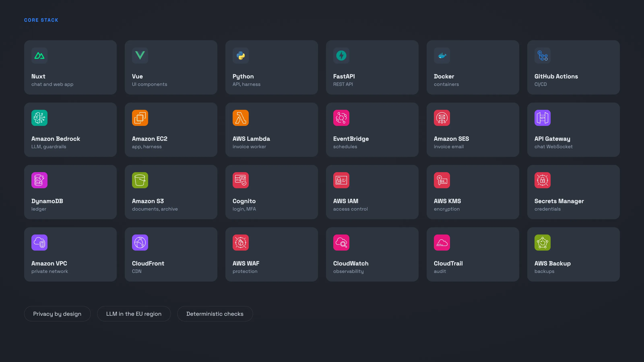Select the AWS KMS key icon
644x362 pixels.
point(442,180)
